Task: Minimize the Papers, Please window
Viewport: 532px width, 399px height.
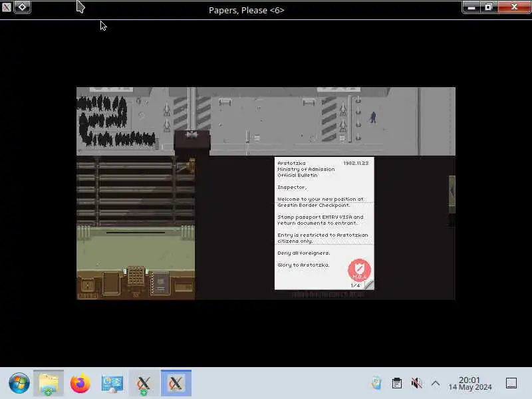Action: [471, 7]
